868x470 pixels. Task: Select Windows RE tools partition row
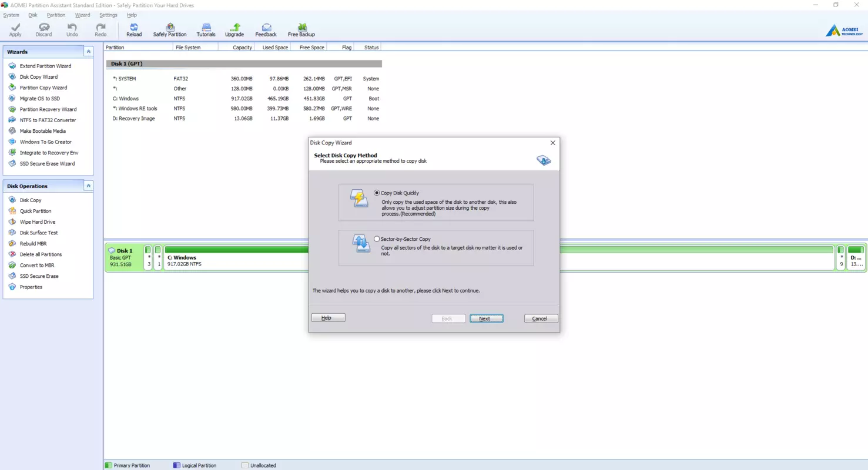click(243, 109)
